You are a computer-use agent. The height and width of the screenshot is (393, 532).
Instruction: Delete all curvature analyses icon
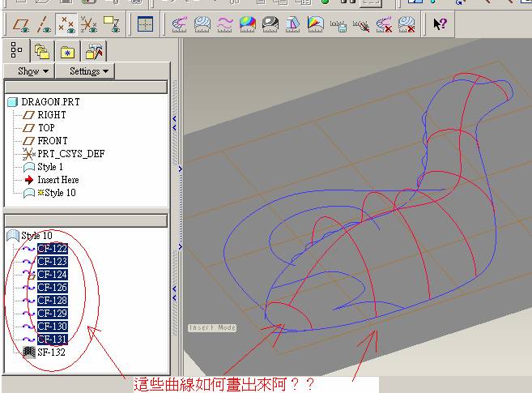[384, 24]
